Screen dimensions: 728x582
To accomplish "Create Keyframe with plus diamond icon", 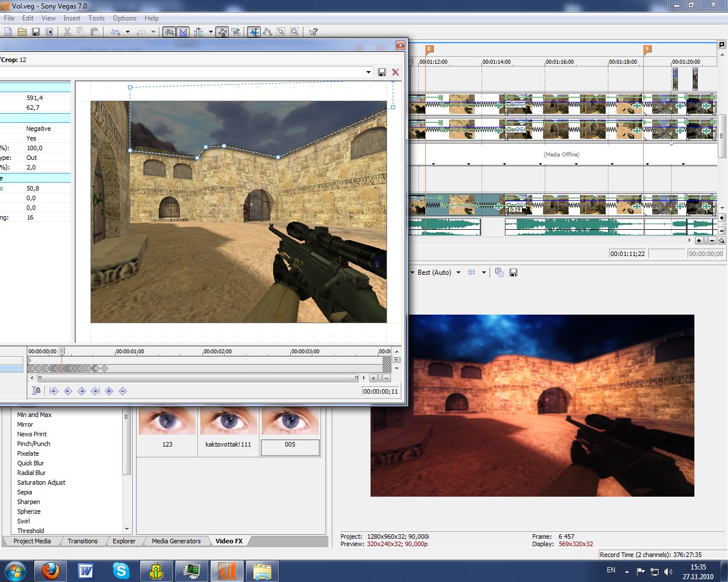I will (109, 391).
